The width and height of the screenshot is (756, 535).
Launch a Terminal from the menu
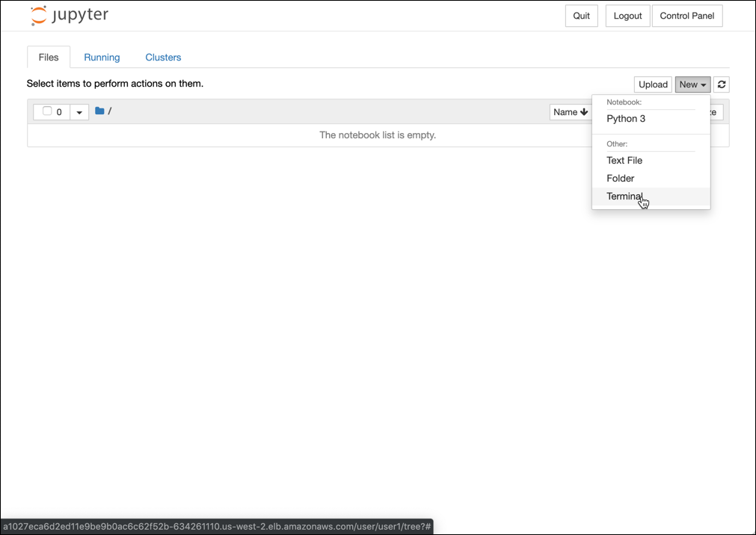tap(624, 197)
